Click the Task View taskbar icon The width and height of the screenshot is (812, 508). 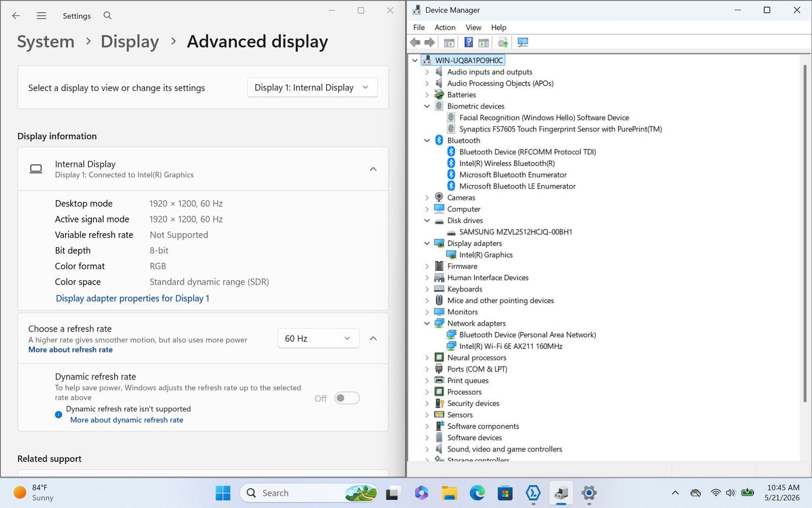(x=393, y=493)
